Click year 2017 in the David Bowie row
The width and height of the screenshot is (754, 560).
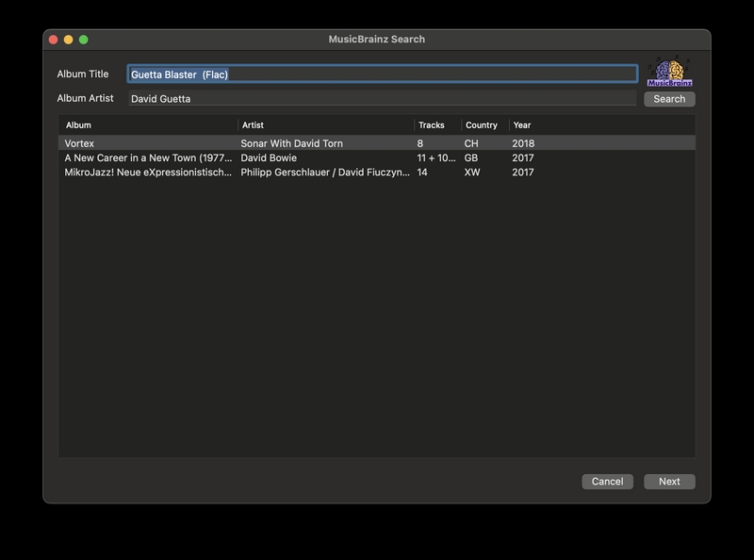523,157
